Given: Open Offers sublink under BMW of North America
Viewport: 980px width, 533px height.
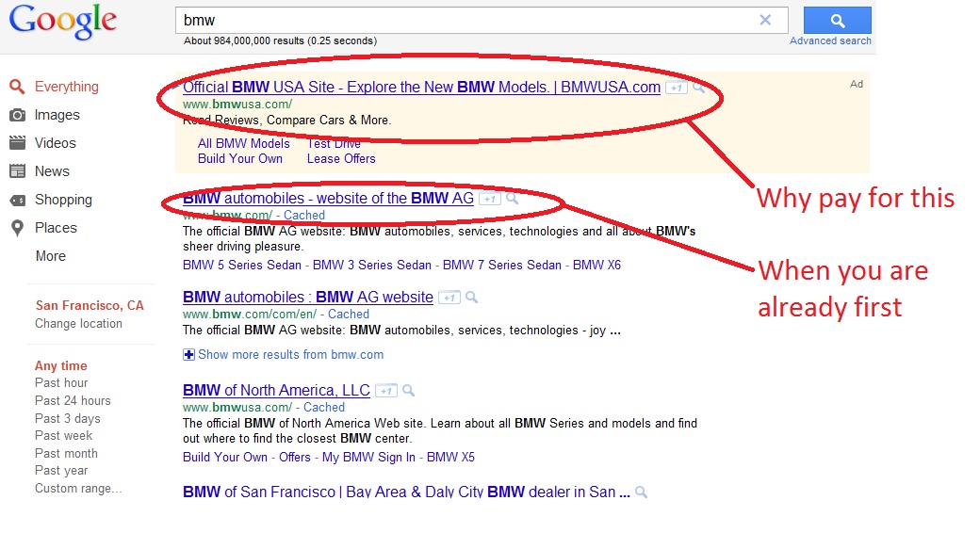Looking at the screenshot, I should [294, 457].
